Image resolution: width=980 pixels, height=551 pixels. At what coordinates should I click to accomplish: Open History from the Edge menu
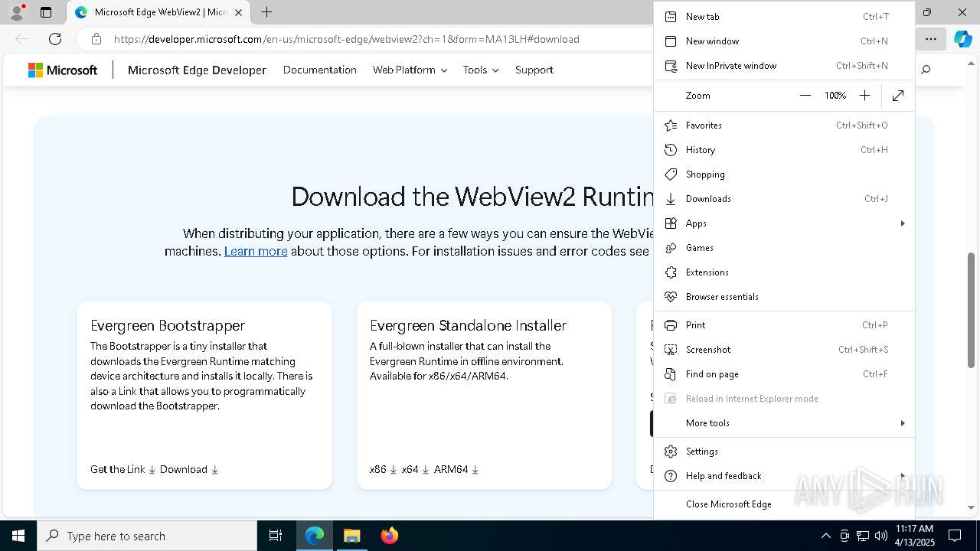pyautogui.click(x=784, y=150)
